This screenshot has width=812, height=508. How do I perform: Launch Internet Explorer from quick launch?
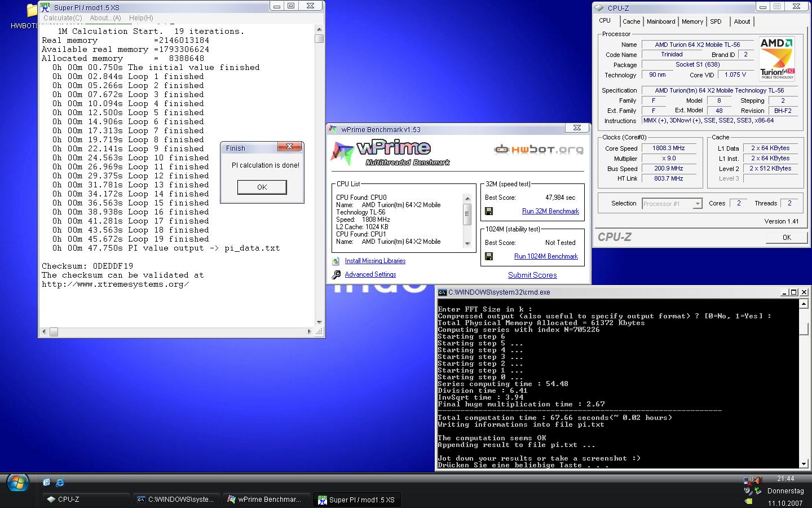coord(60,482)
